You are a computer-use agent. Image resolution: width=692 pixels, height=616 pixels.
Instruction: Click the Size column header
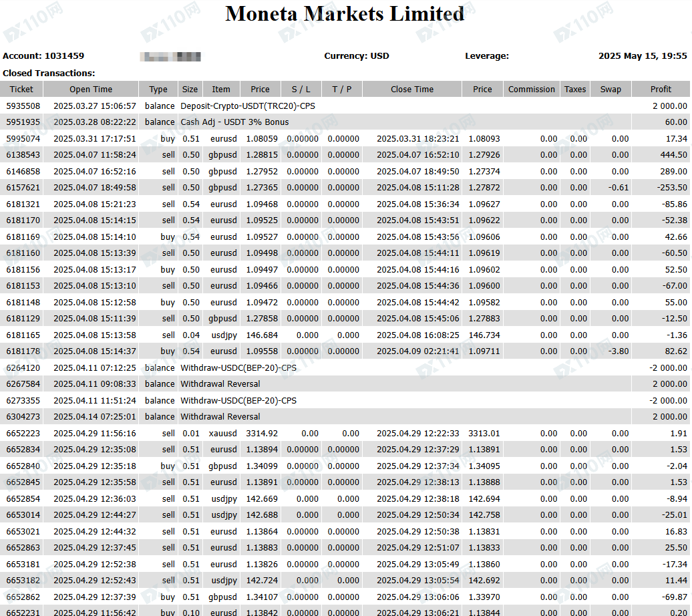click(x=190, y=90)
